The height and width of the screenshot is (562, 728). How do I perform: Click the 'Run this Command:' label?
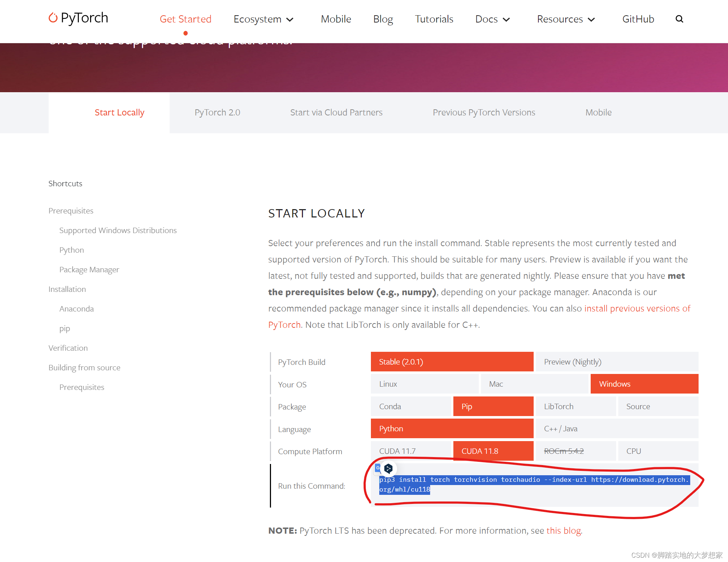point(311,486)
